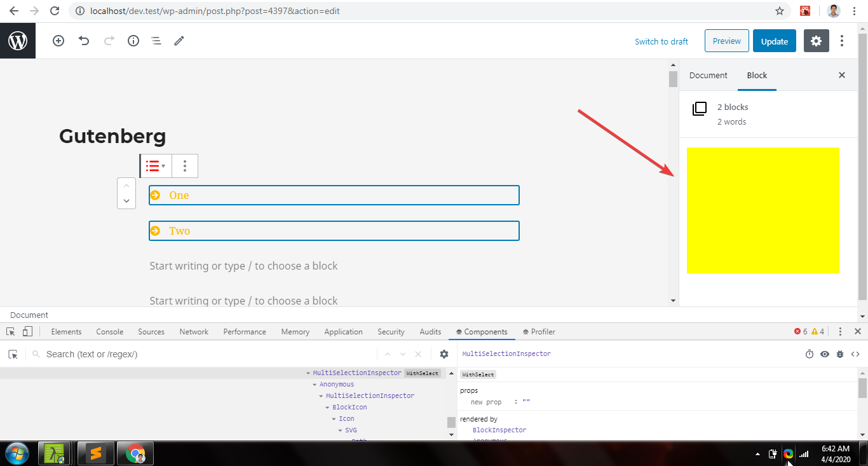This screenshot has width=868, height=466.
Task: Collapse the inner MultiSelectionInspector node
Action: pos(321,396)
